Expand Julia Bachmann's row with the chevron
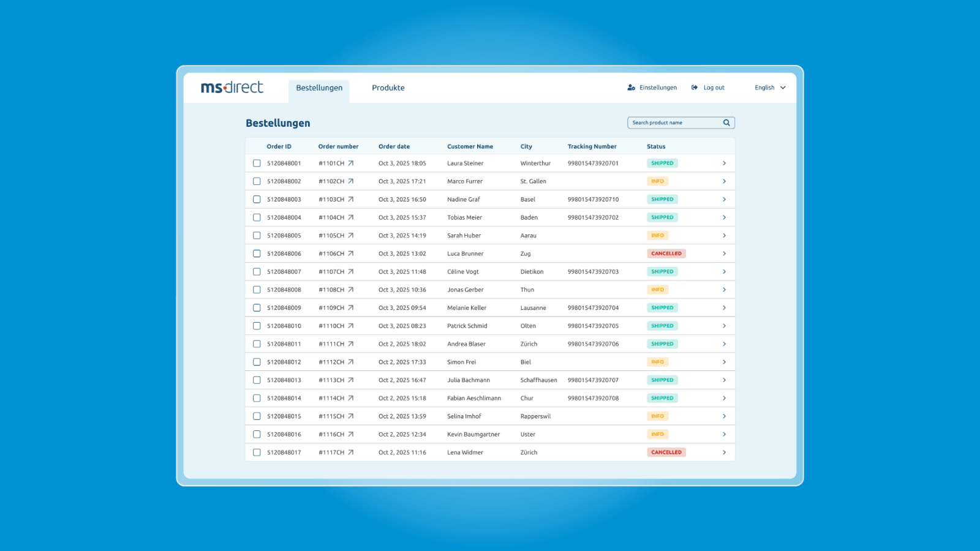This screenshot has height=551, width=980. click(x=724, y=380)
